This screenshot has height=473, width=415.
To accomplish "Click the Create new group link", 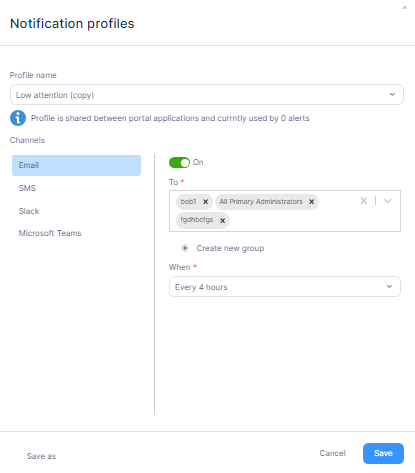I will (230, 248).
